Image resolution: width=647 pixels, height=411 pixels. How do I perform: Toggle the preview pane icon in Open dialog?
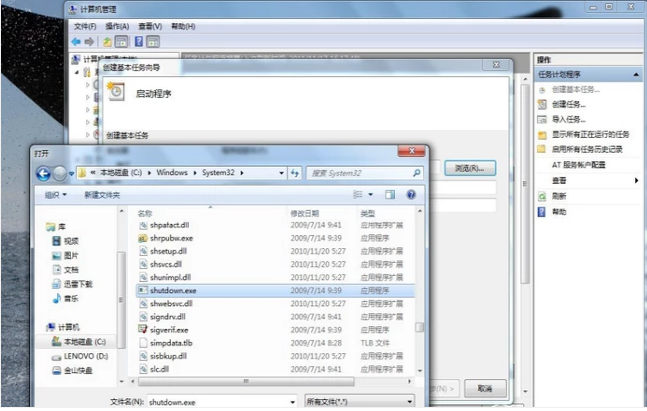pos(390,195)
